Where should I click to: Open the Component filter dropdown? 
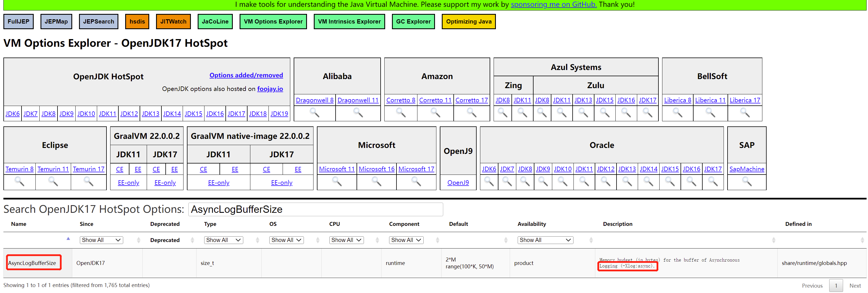406,240
